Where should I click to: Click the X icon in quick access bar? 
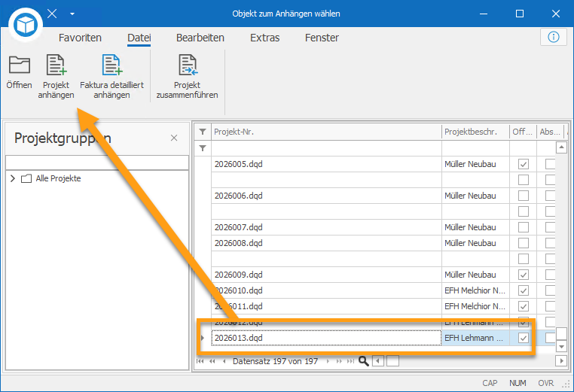click(x=52, y=14)
